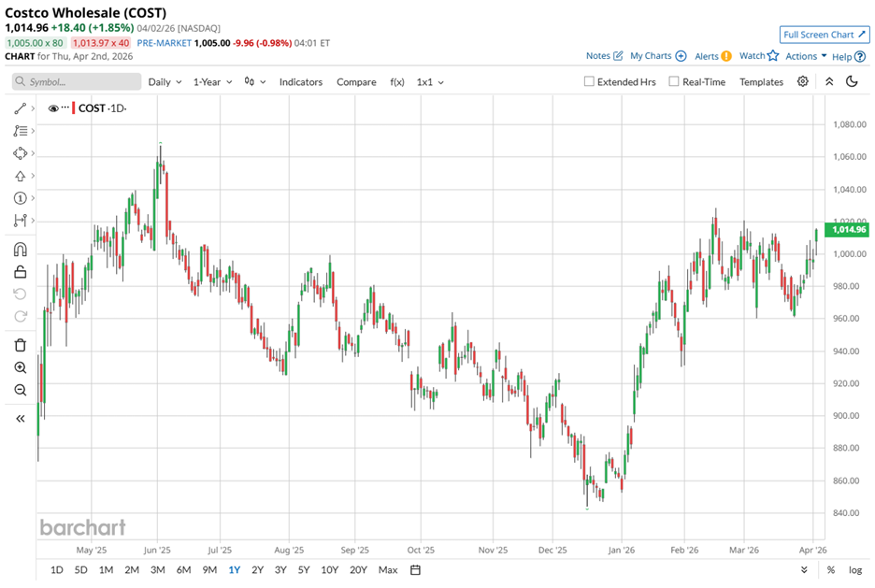Select the 20Y range
The width and height of the screenshot is (875, 588).
[358, 569]
